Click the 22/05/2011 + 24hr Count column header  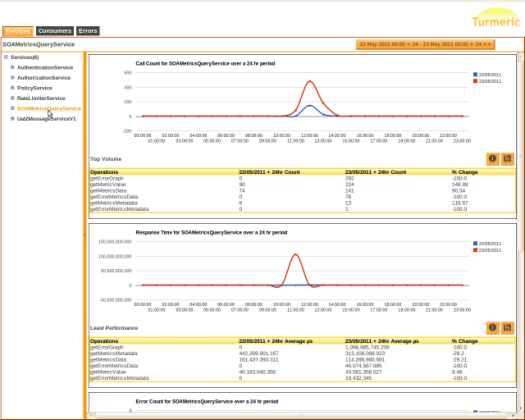(x=270, y=172)
